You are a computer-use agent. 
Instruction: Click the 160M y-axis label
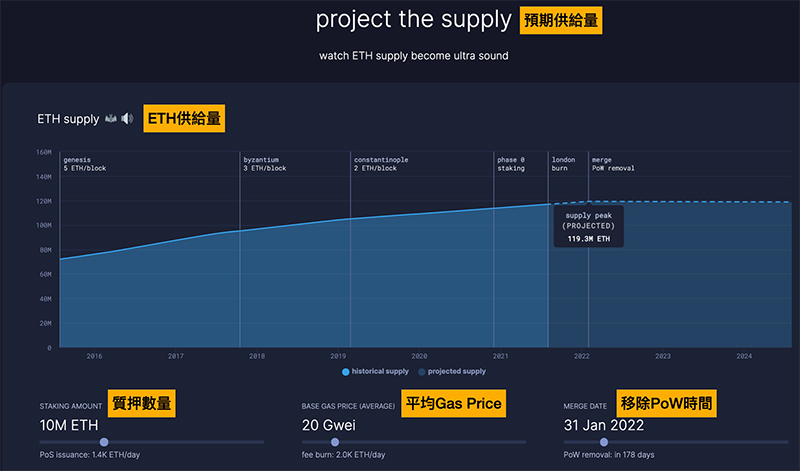44,152
